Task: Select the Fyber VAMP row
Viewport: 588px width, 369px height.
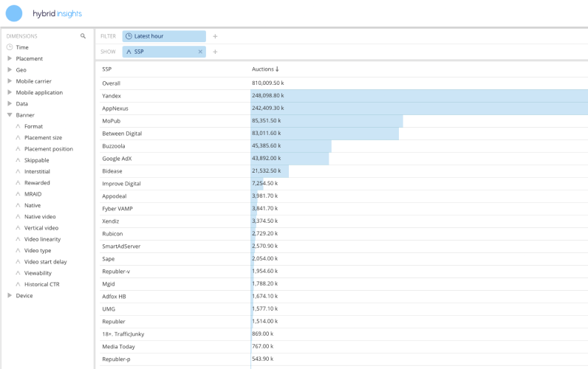Action: [344, 209]
